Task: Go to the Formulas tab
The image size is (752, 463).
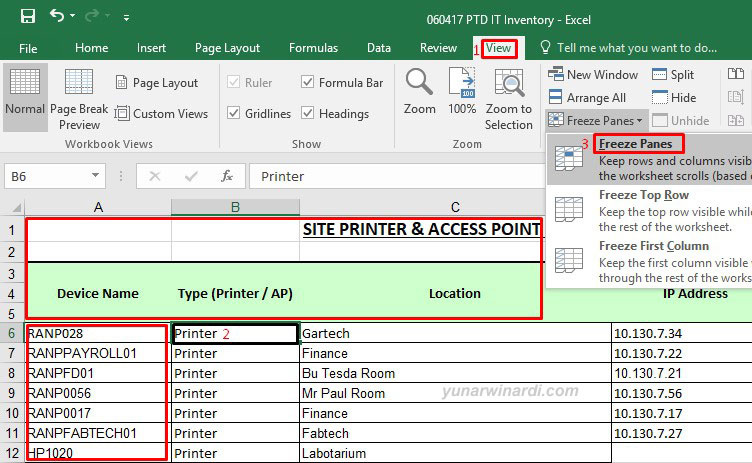Action: coord(313,48)
